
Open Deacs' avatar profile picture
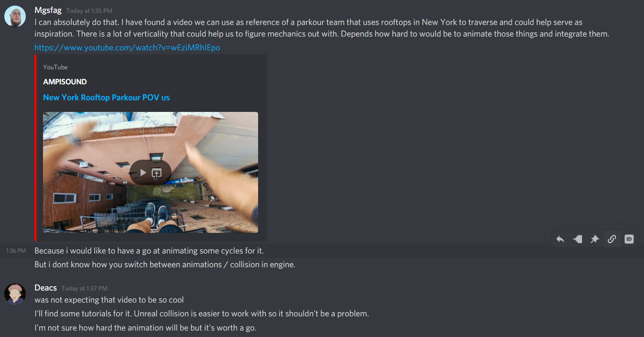[15, 294]
